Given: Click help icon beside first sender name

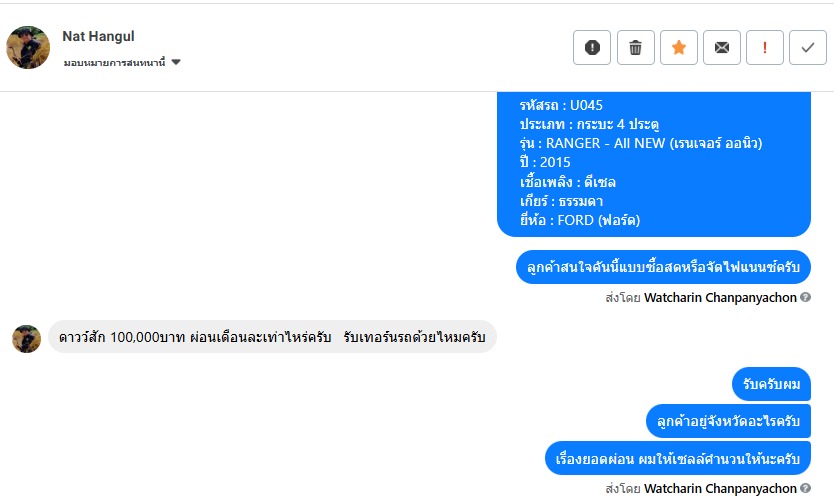Looking at the screenshot, I should click(805, 297).
